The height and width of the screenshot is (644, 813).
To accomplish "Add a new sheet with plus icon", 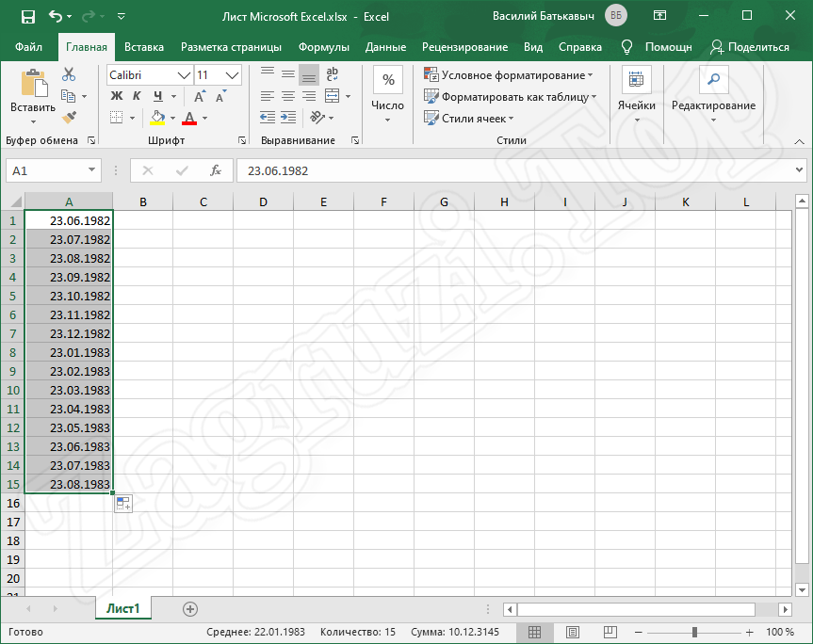I will pos(190,609).
